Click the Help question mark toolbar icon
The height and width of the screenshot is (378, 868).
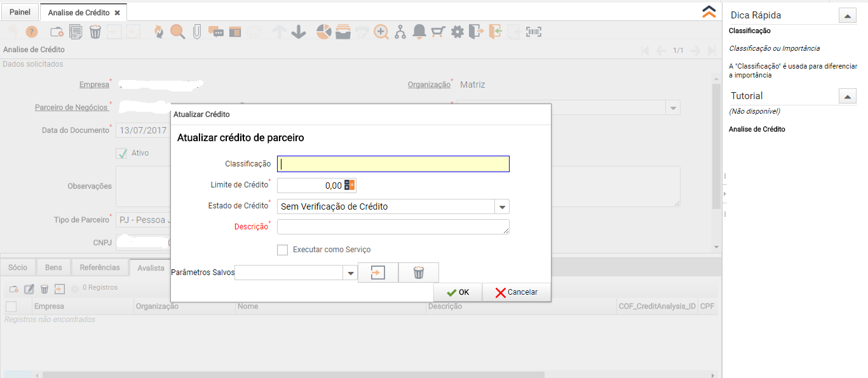click(x=32, y=32)
